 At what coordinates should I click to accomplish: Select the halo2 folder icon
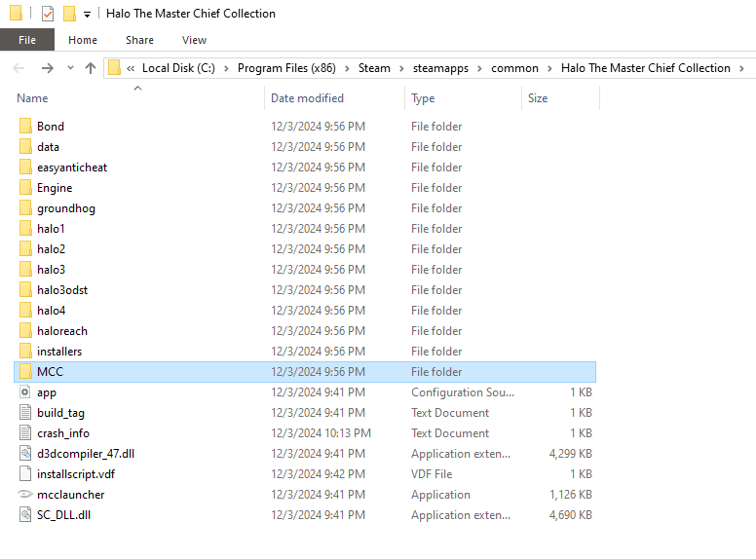(x=25, y=248)
